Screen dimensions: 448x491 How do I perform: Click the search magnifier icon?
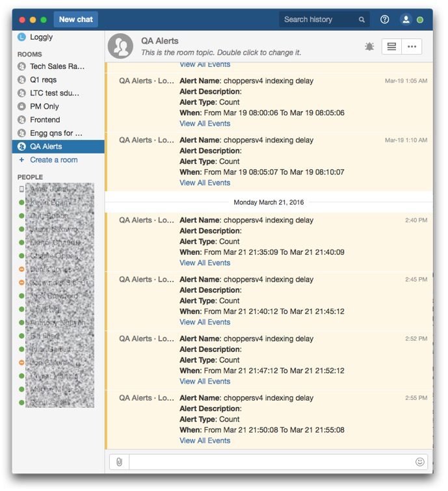362,20
